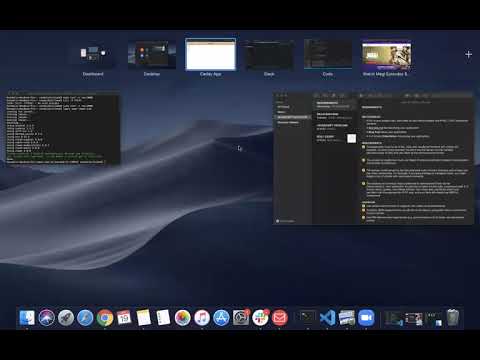Restore third minimized window left of Trash
The image size is (480, 360).
[x=433, y=318]
